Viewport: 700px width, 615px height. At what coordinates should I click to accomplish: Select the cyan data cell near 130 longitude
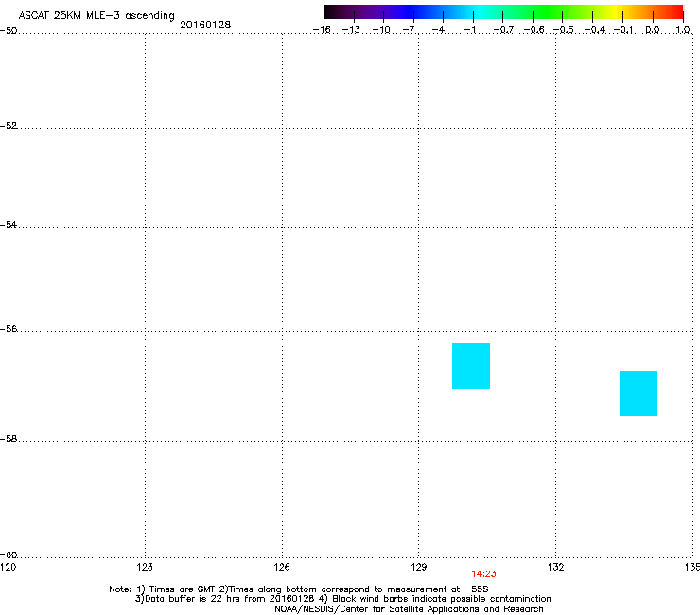point(471,366)
